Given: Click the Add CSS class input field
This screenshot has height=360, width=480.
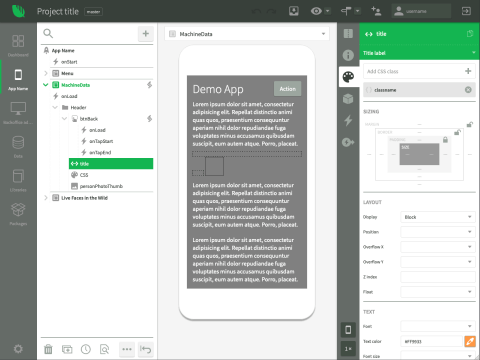Looking at the screenshot, I should coord(413,71).
